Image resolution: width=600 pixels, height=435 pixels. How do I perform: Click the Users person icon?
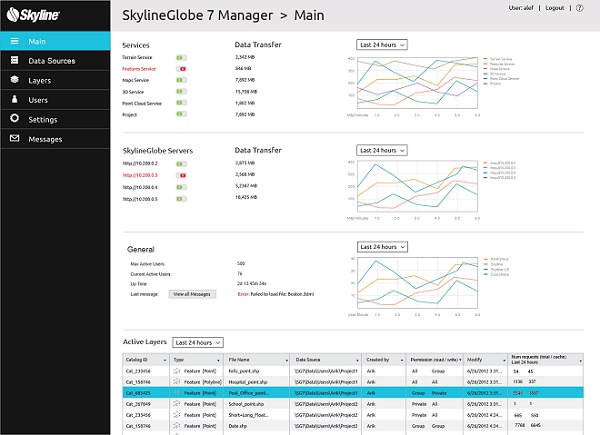15,100
